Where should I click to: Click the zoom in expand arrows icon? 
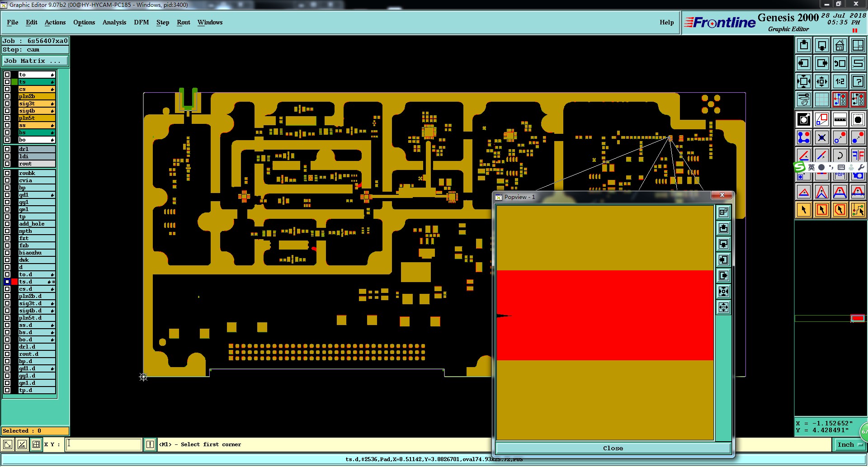click(x=804, y=81)
